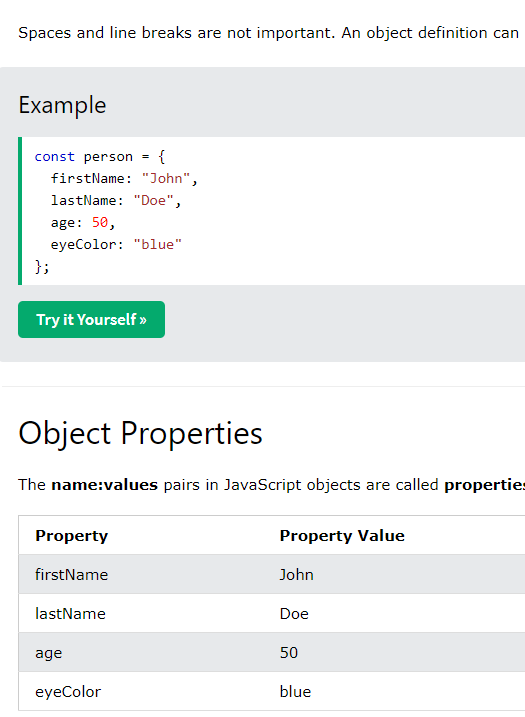
Task: Click the red number 50 in code
Action: click(x=100, y=222)
